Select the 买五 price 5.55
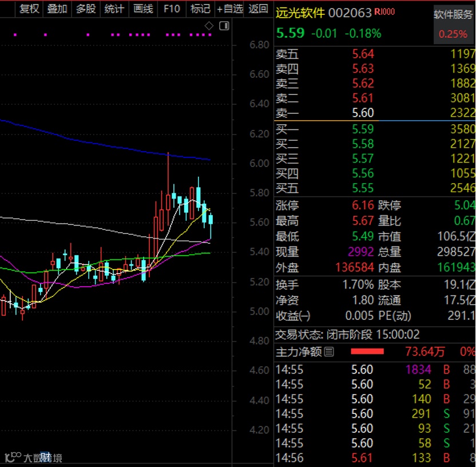The height and width of the screenshot is (467, 476). [363, 188]
